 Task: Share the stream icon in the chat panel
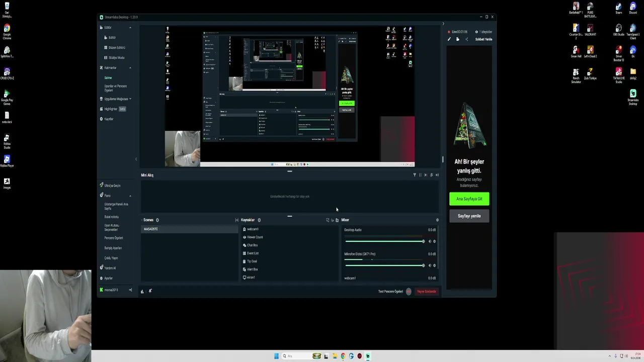point(466,39)
